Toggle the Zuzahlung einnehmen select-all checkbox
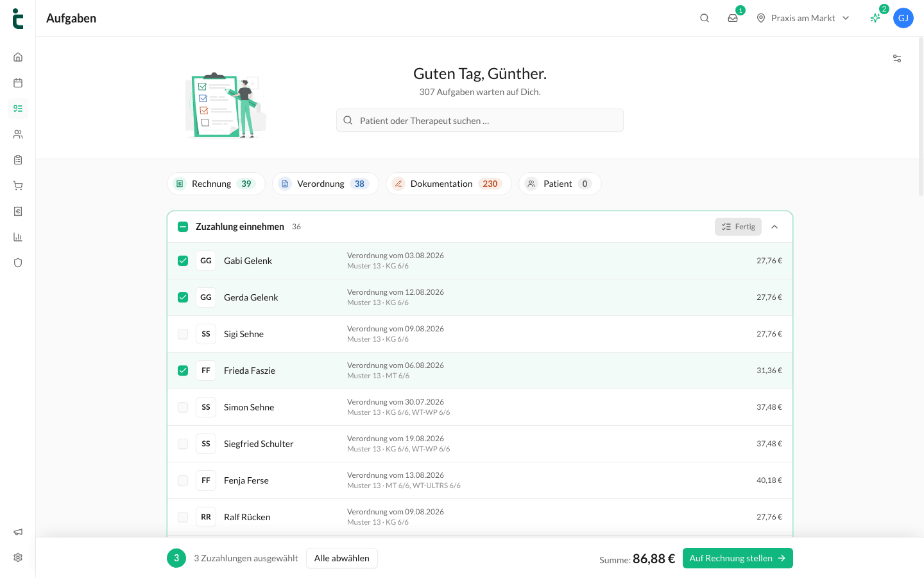This screenshot has width=924, height=578. point(183,227)
